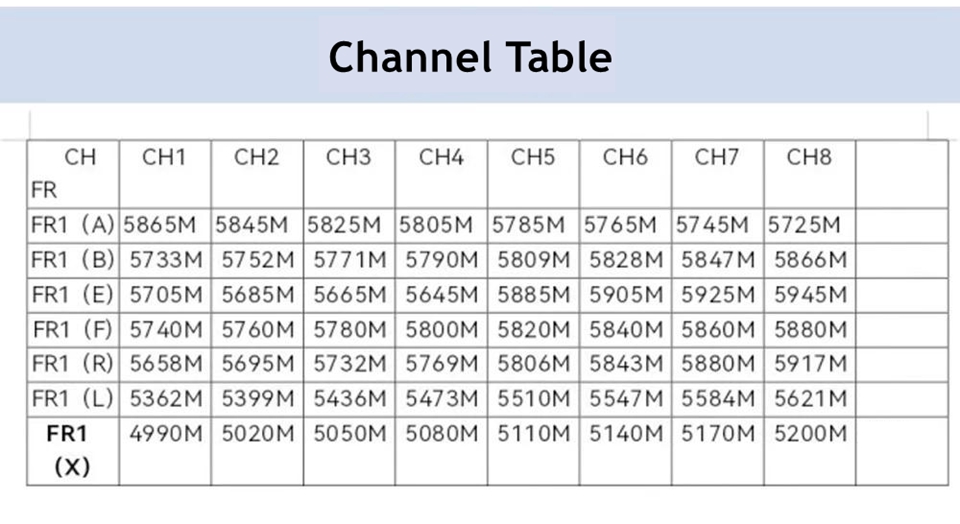Click the FR1 (A) row label

74,225
